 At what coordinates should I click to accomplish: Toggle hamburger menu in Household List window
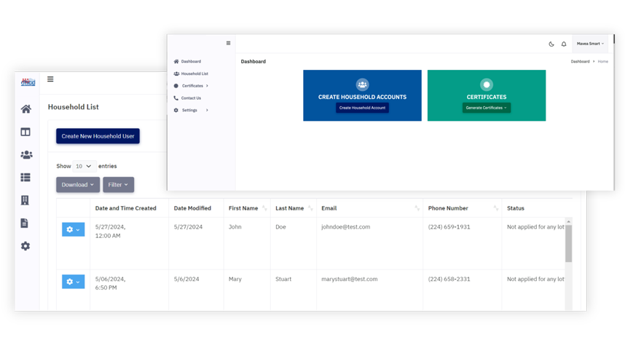[50, 79]
